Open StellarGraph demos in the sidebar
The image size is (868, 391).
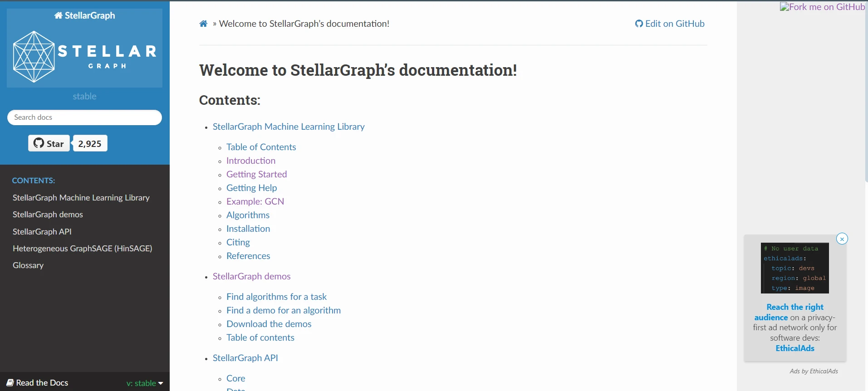coord(48,215)
